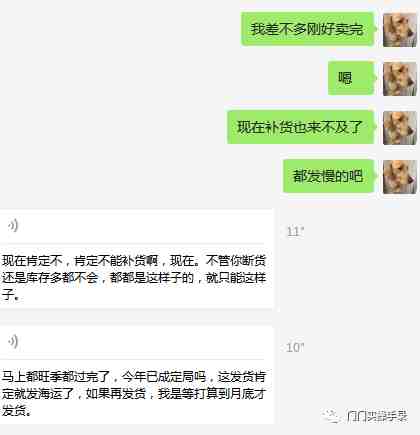Select the green bubble 都发慢的吧
This screenshot has height=435, width=420.
[x=329, y=176]
